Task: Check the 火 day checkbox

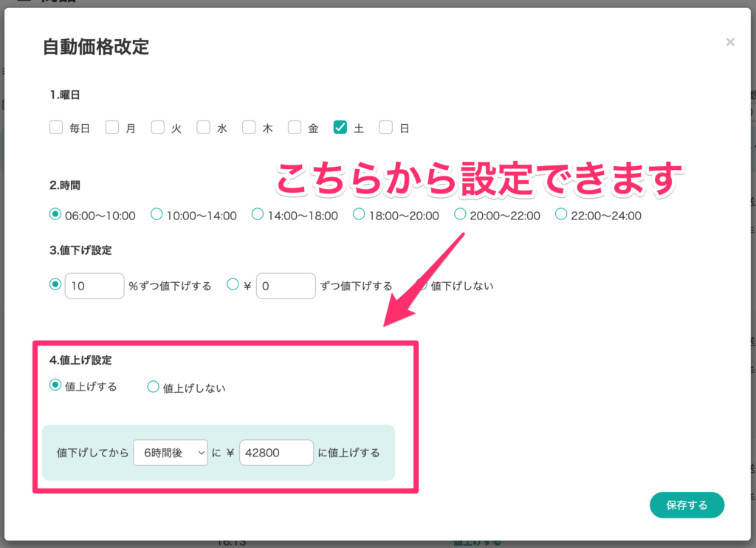Action: point(158,127)
